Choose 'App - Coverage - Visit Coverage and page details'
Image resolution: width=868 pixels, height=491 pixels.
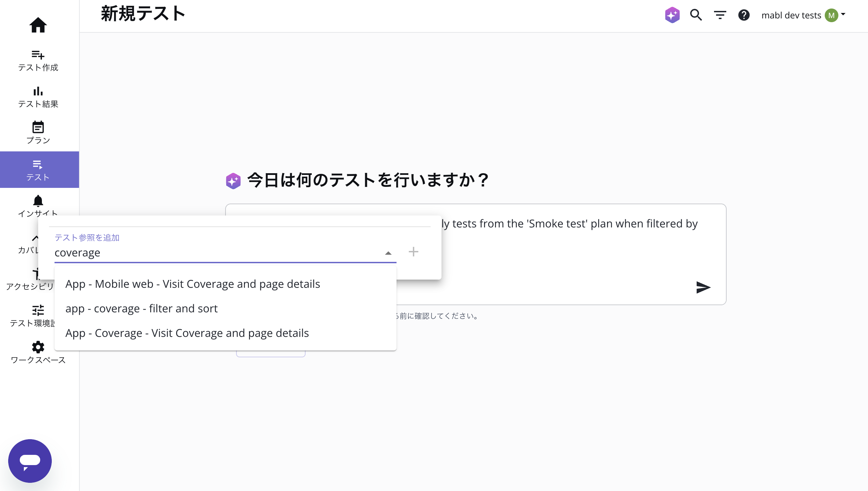pos(187,333)
